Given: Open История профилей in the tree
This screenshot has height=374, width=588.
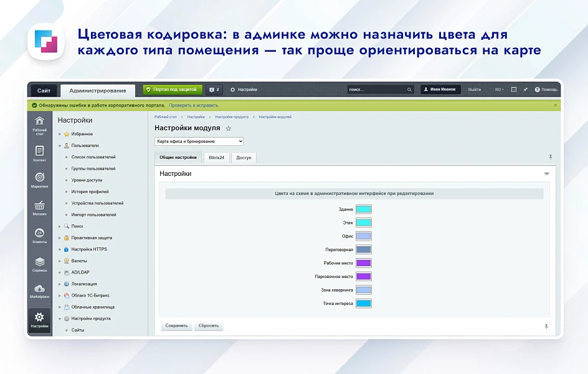Looking at the screenshot, I should click(90, 192).
